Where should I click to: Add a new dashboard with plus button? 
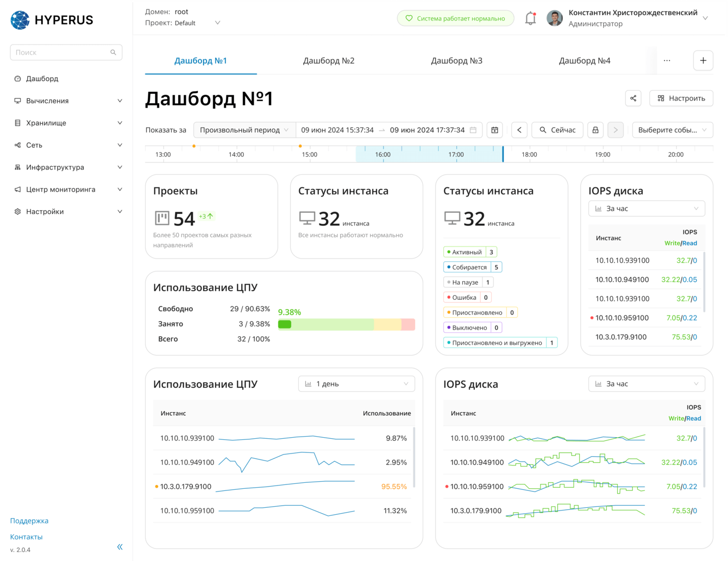pyautogui.click(x=703, y=61)
